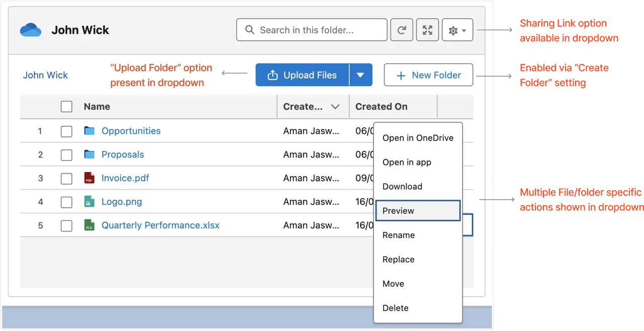Check the checkbox for Proposals folder
This screenshot has height=331, width=644.
tap(66, 154)
